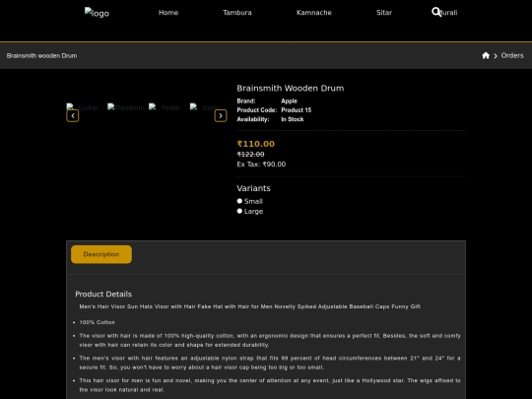Switch to the Description tab
This screenshot has width=532, height=399.
pyautogui.click(x=101, y=254)
